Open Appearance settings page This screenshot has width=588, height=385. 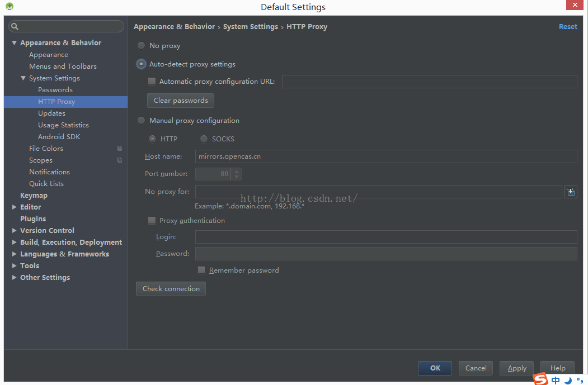pyautogui.click(x=49, y=55)
